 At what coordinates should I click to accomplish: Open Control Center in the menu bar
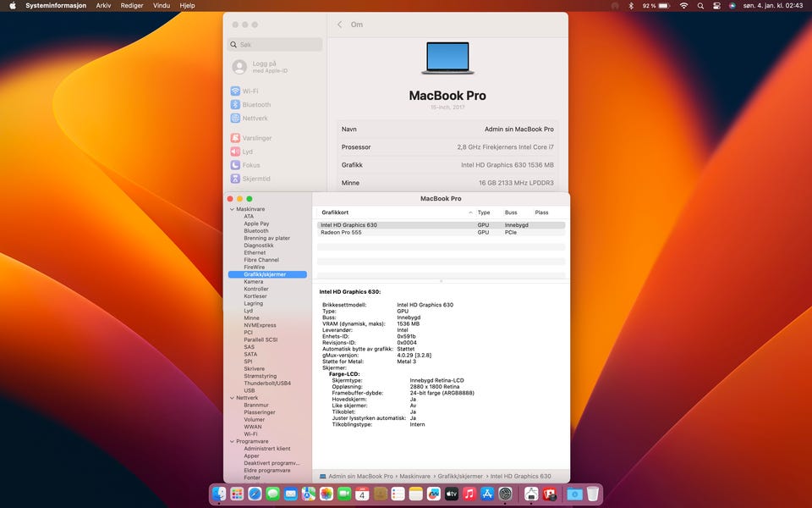point(716,6)
